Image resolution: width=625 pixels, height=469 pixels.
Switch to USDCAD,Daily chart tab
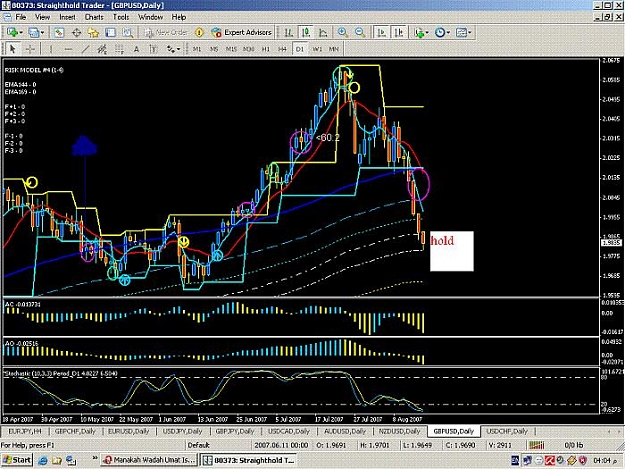pyautogui.click(x=289, y=431)
